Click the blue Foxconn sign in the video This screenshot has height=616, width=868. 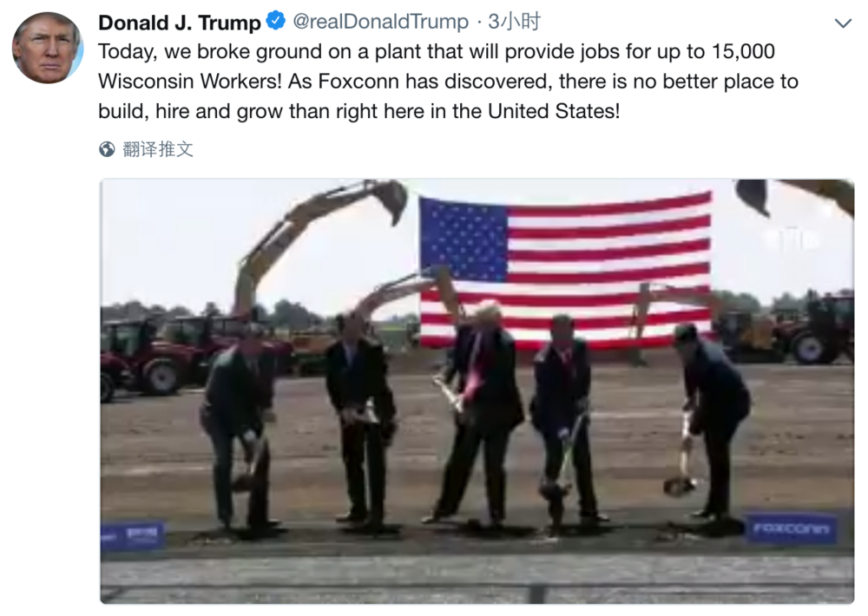(791, 529)
